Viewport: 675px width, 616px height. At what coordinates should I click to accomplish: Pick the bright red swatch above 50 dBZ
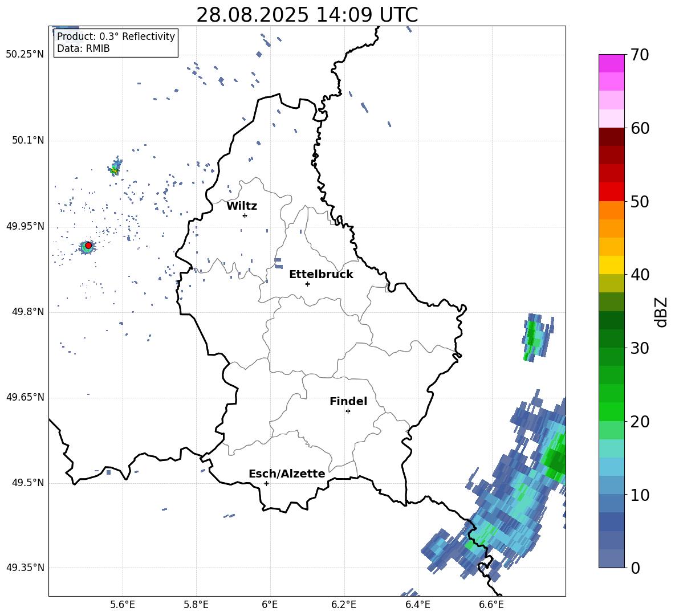(611, 192)
